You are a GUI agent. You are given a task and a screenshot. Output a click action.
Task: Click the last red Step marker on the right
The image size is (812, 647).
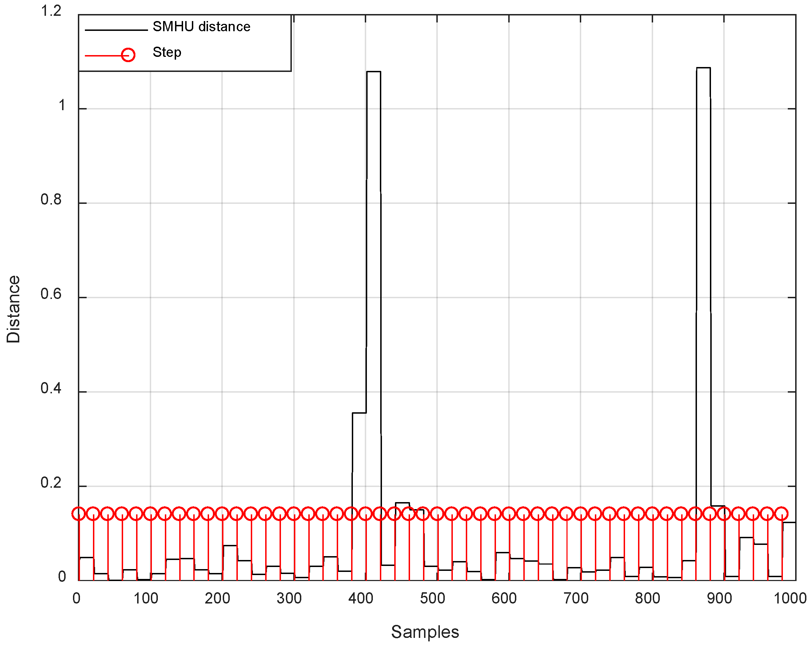[781, 514]
